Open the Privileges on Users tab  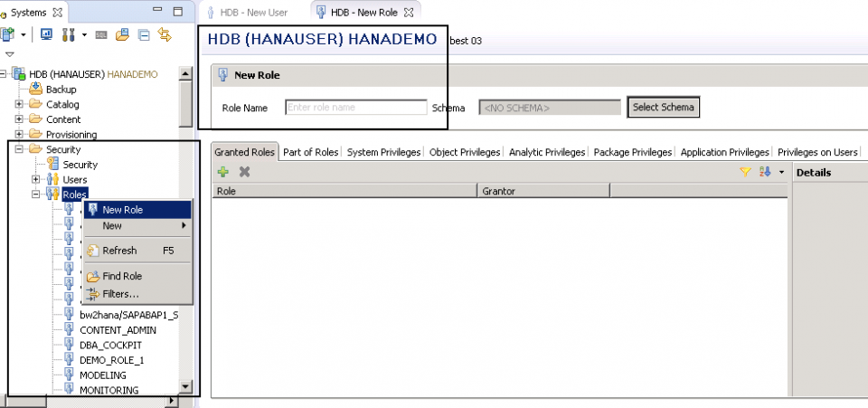click(817, 152)
